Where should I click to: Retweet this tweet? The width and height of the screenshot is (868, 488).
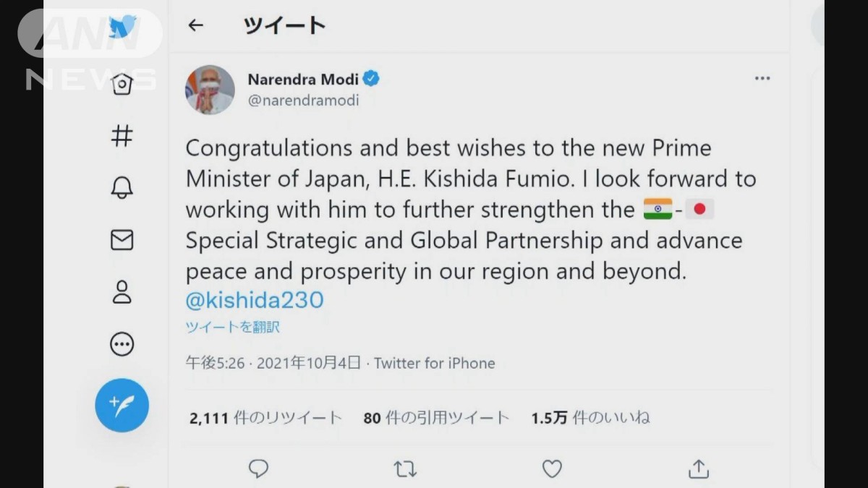tap(405, 469)
